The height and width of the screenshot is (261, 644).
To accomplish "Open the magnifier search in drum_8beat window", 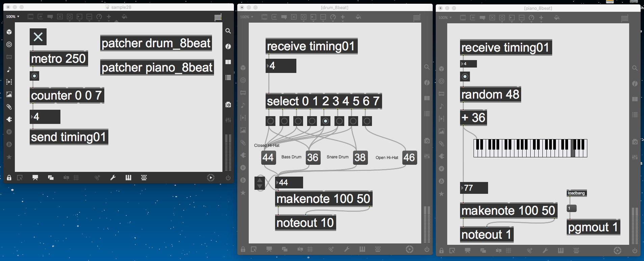I will (x=427, y=67).
